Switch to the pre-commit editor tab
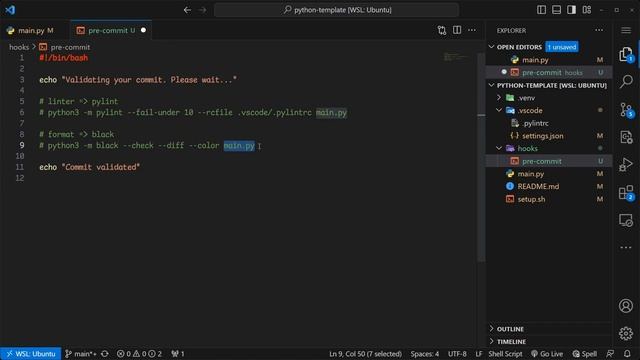This screenshot has width=640, height=360. (x=111, y=30)
